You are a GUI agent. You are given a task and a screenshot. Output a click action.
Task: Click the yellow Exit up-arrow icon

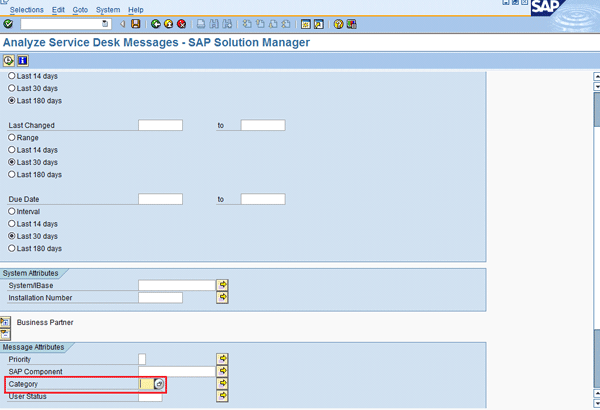(169, 24)
